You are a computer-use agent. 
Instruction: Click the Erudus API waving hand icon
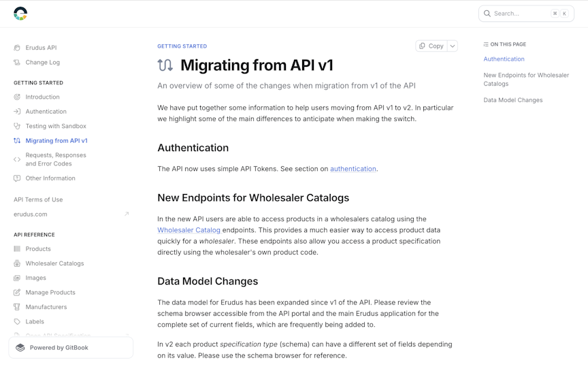click(17, 48)
